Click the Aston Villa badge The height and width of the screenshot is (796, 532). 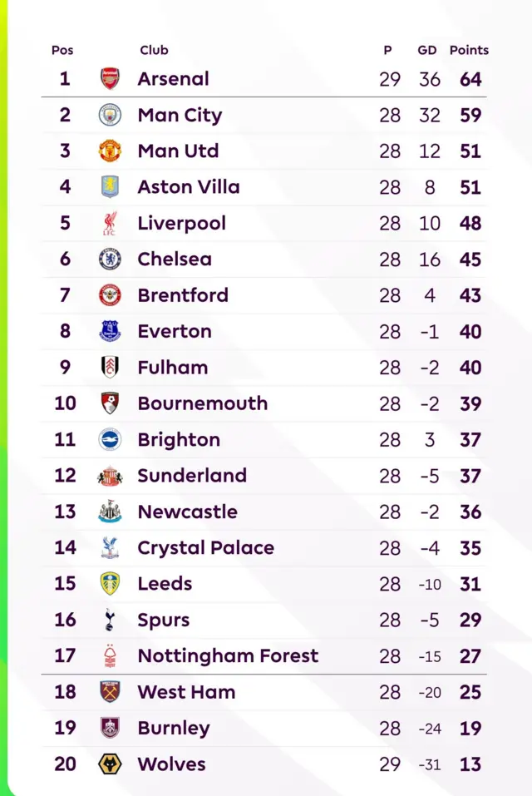110,187
